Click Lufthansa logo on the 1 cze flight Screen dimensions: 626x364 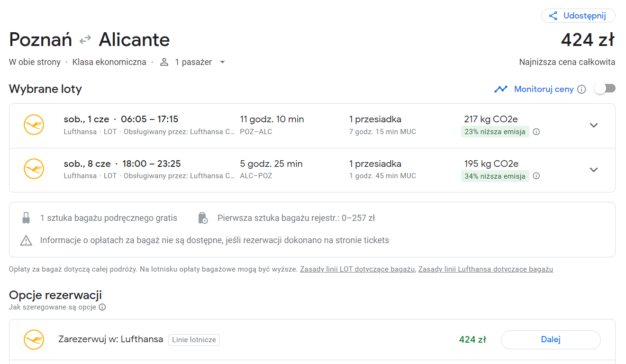point(34,125)
